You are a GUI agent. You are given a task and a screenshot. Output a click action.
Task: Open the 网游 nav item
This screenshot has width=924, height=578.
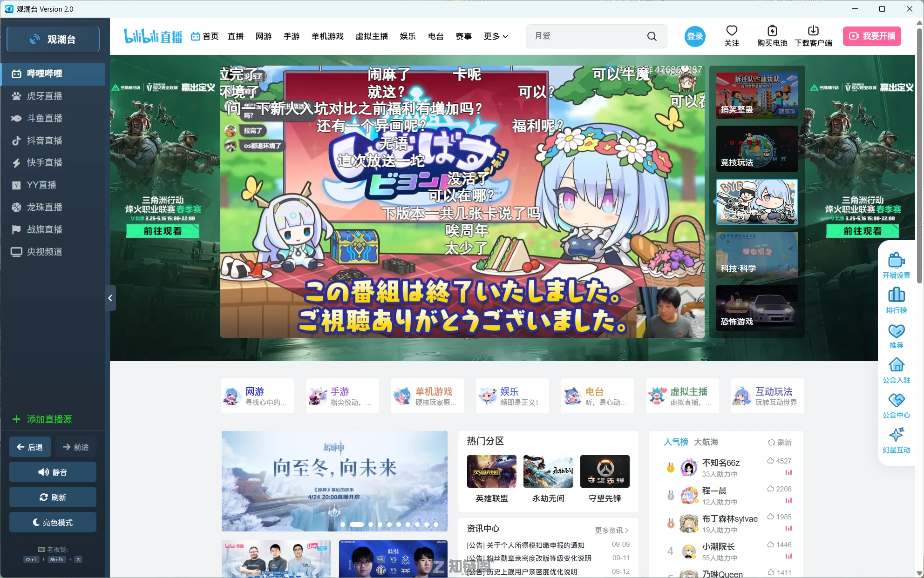pyautogui.click(x=264, y=36)
